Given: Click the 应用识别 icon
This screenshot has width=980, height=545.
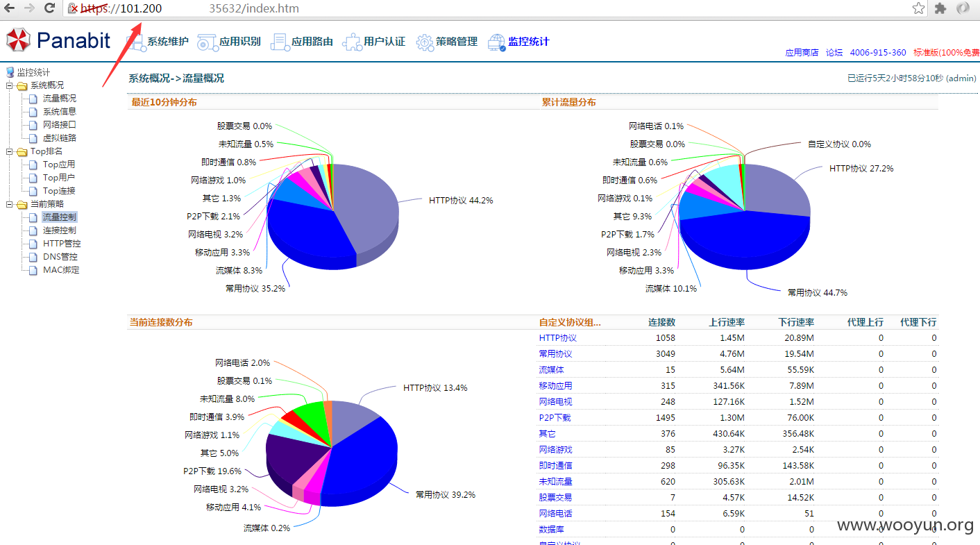Looking at the screenshot, I should [207, 42].
